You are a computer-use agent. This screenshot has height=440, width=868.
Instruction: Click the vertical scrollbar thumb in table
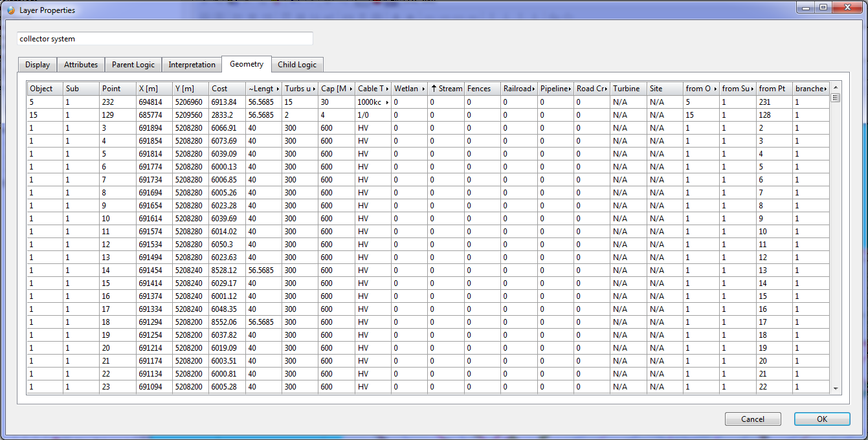(x=835, y=98)
